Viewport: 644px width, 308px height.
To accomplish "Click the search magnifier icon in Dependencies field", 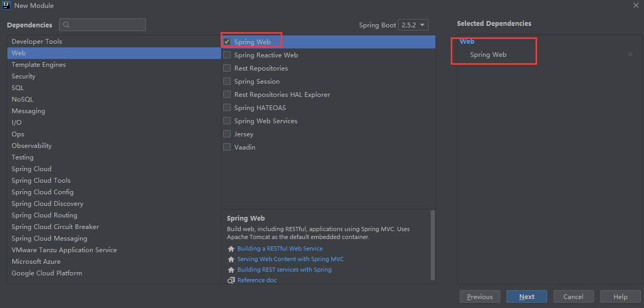I will click(x=66, y=25).
